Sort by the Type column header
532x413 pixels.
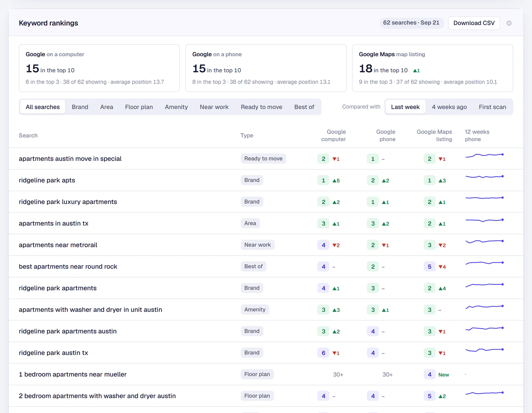tap(247, 135)
